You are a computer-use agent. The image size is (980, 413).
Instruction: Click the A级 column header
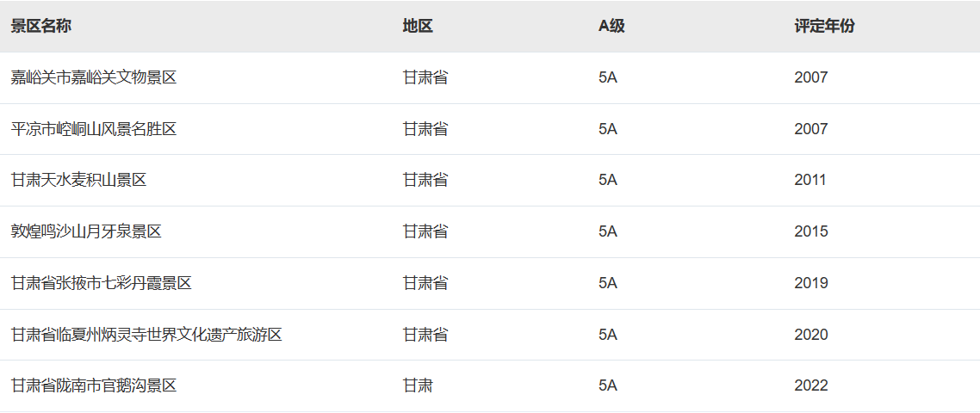[x=611, y=26]
